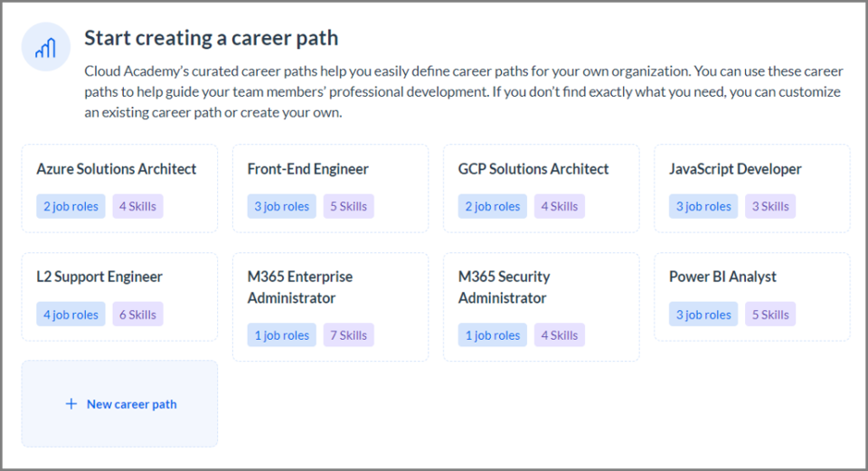The width and height of the screenshot is (868, 471).
Task: Click 5 Skills tag on Power BI Analyst
Action: click(770, 315)
